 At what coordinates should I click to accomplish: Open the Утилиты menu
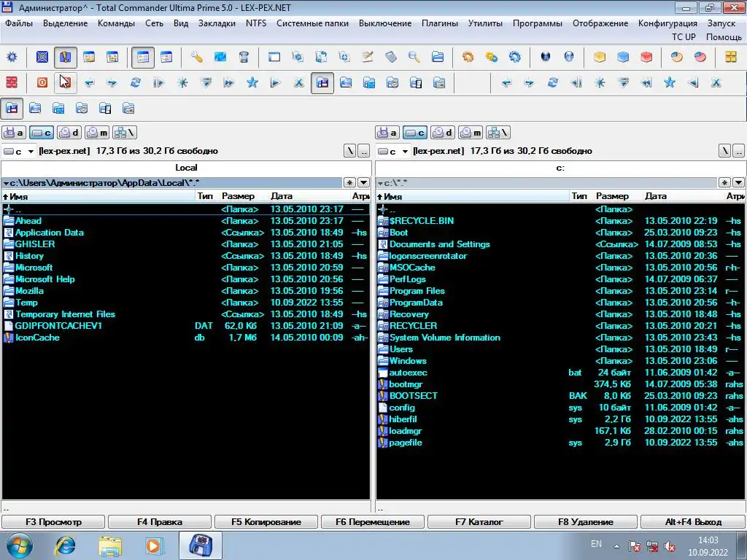[x=485, y=23]
